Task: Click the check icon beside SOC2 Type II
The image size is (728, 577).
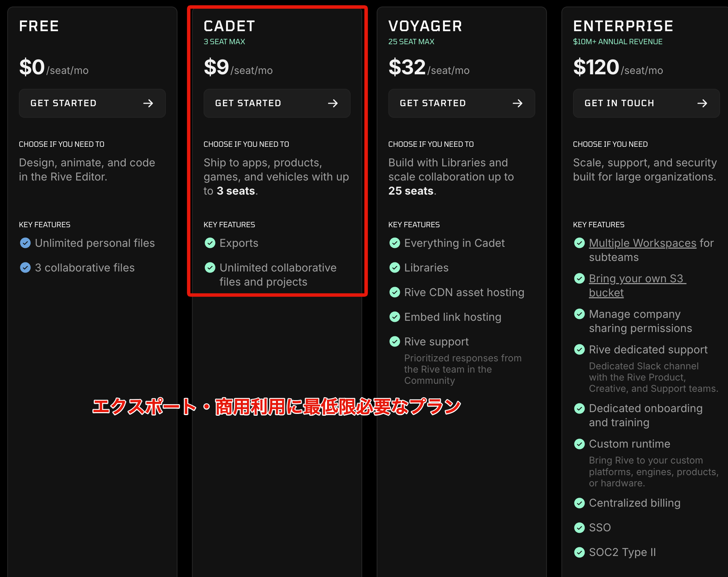Action: [x=580, y=552]
